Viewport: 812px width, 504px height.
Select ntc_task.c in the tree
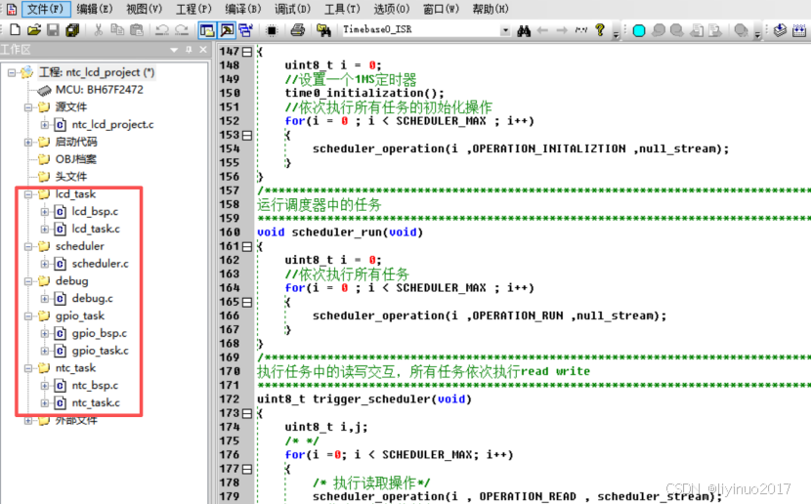96,402
